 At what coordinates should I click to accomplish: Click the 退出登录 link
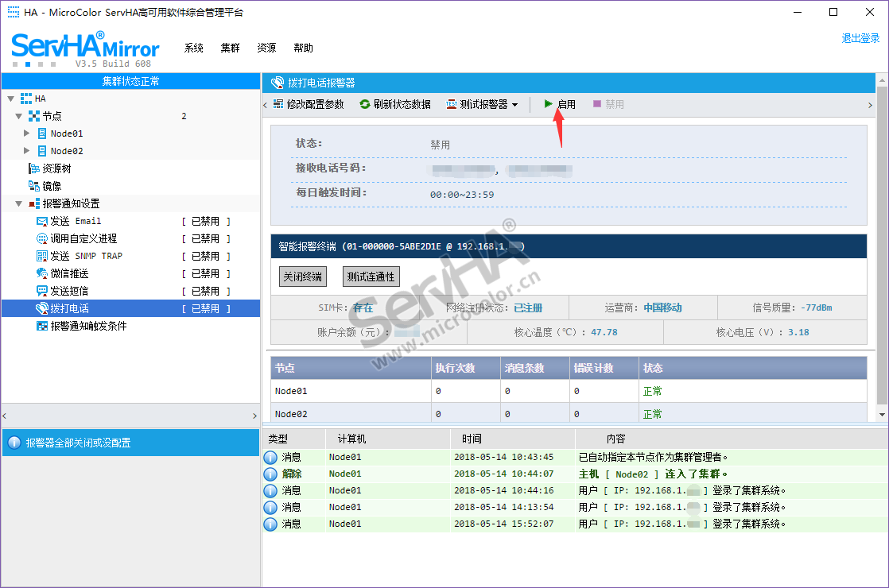[x=860, y=38]
